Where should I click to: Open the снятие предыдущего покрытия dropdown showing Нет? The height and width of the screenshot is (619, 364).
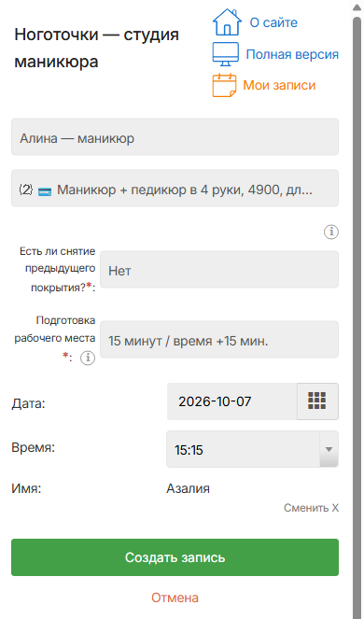219,269
